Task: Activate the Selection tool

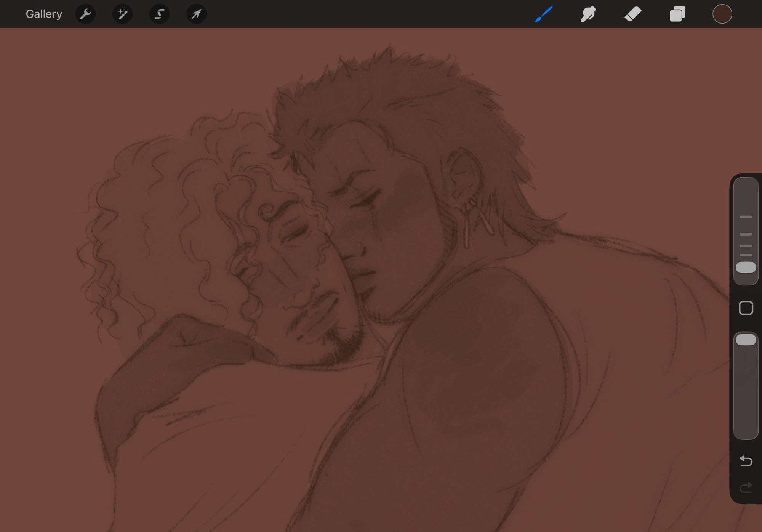Action: [159, 14]
